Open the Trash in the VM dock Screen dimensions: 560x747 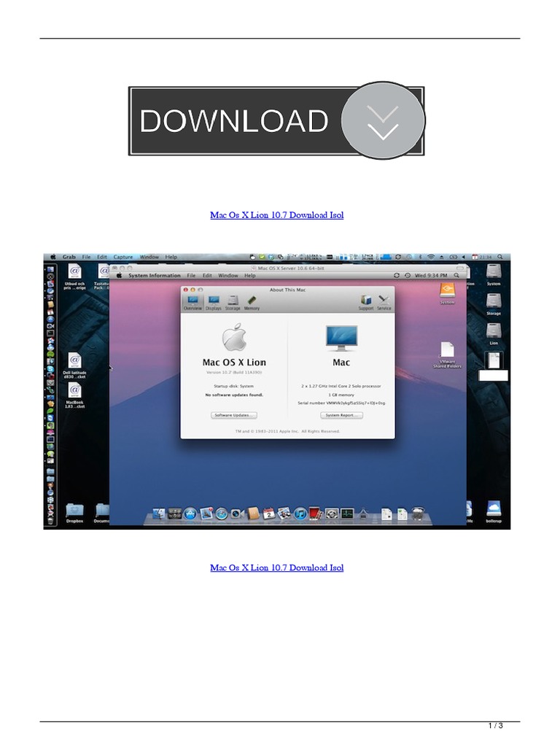418,513
